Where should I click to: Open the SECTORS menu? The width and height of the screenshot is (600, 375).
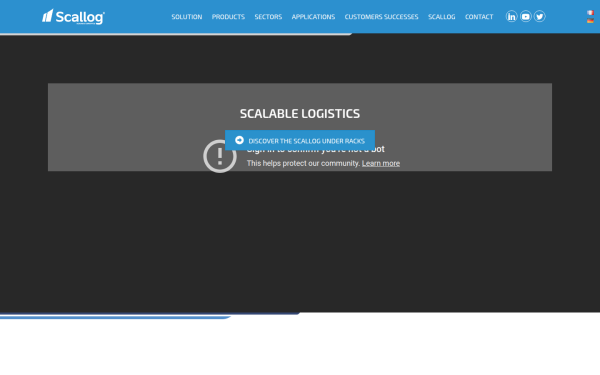[x=268, y=17]
